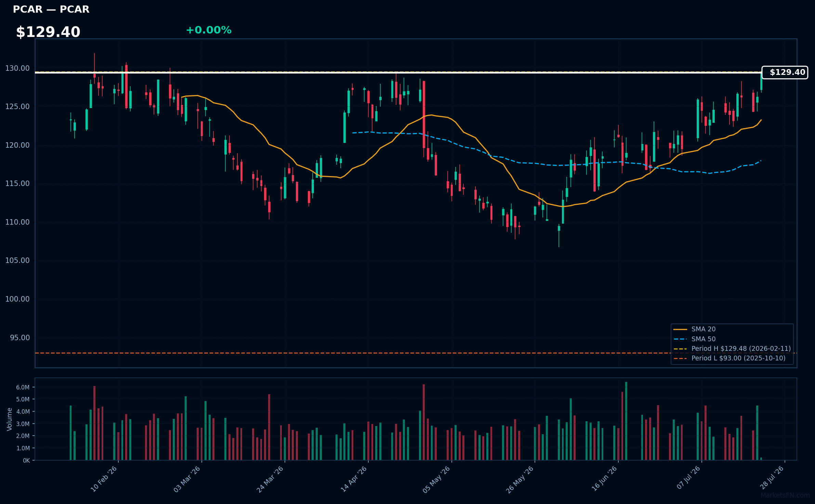The image size is (815, 504).
Task: Click the 1.0M volume axis label
Action: [x=23, y=448]
